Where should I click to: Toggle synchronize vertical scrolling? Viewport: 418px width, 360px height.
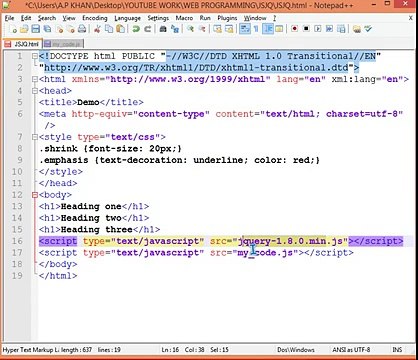(217, 29)
